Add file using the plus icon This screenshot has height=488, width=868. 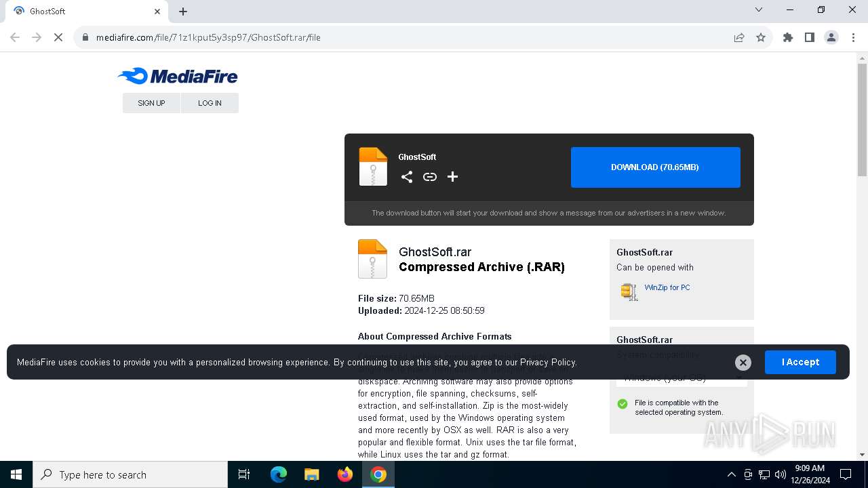(x=453, y=177)
